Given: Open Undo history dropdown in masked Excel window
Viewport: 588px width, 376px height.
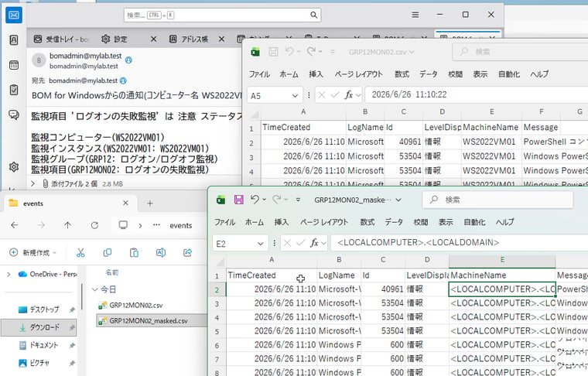Looking at the screenshot, I should point(264,200).
